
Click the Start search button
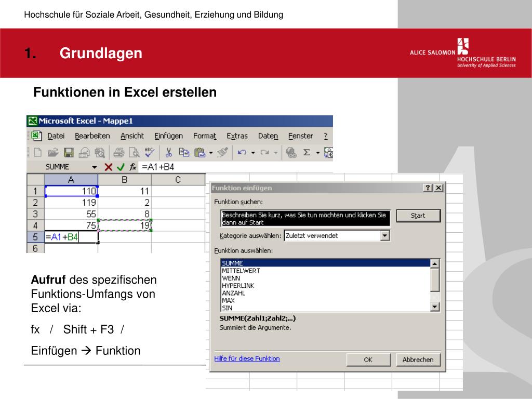point(418,216)
